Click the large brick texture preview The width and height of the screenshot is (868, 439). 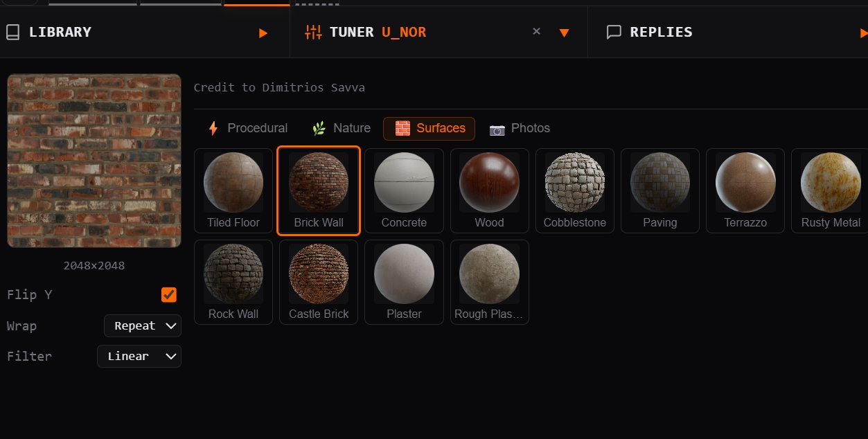click(x=94, y=161)
